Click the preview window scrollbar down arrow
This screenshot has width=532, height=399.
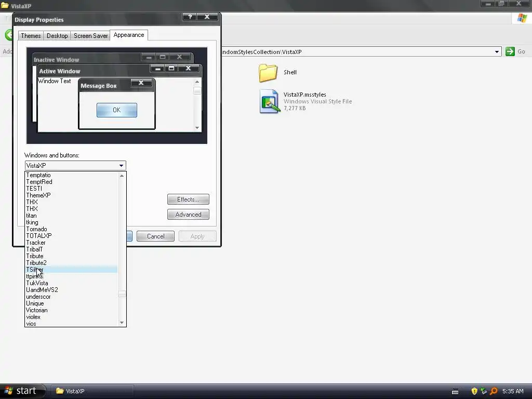197,128
